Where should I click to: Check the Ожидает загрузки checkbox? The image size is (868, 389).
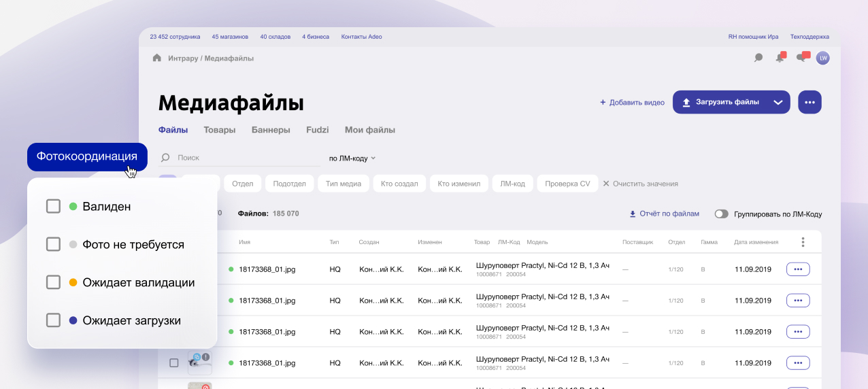pos(53,320)
